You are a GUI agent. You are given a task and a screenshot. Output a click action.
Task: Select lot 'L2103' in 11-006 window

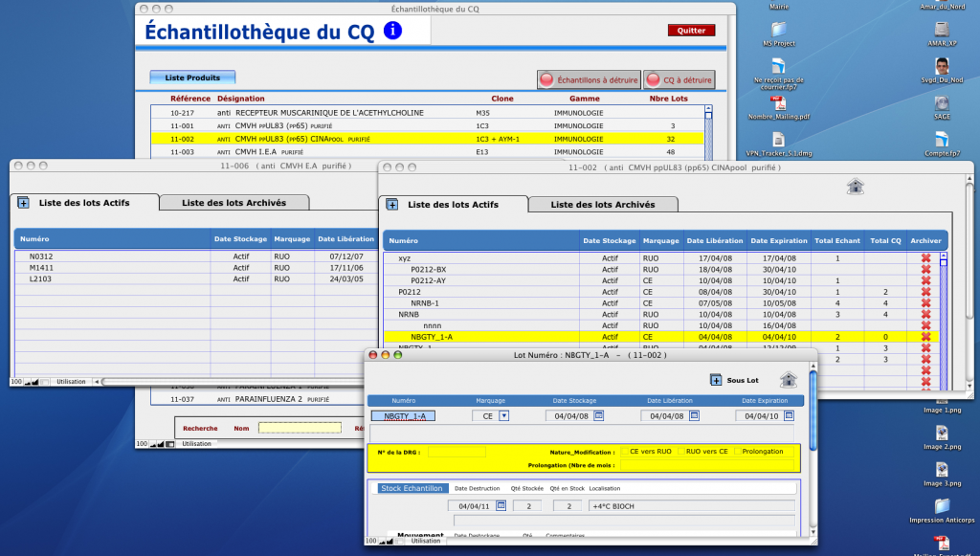(x=195, y=278)
